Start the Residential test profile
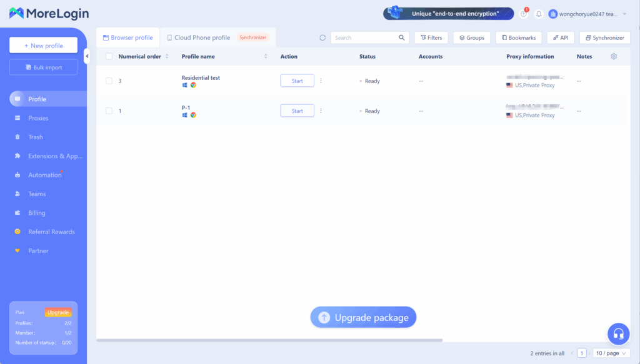This screenshot has width=640, height=364. pos(297,81)
